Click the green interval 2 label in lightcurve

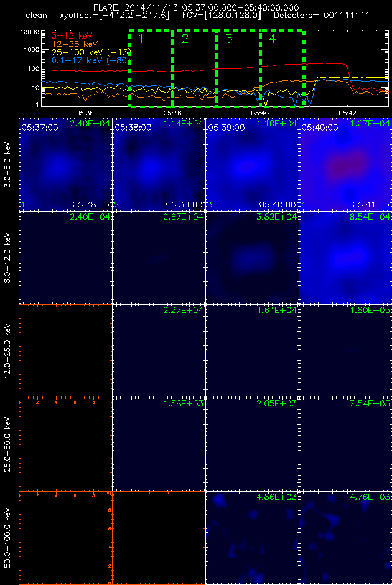click(185, 39)
